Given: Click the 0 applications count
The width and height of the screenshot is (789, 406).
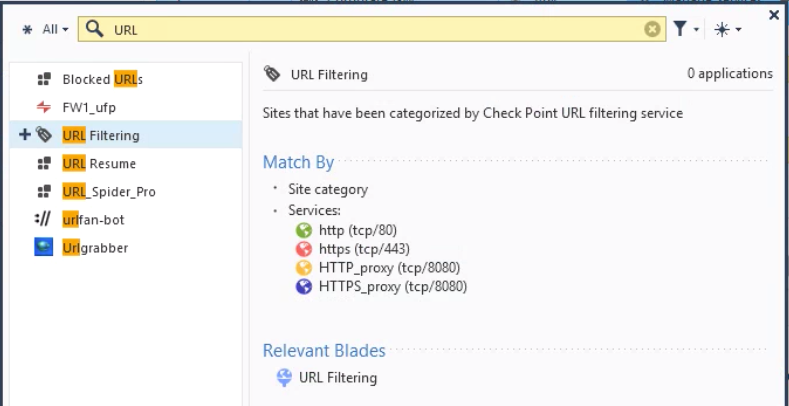Looking at the screenshot, I should pyautogui.click(x=730, y=74).
